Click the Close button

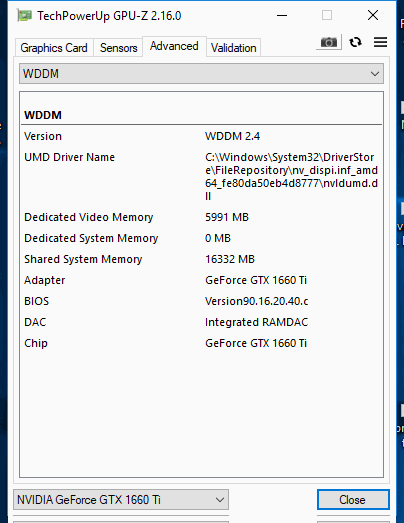(x=353, y=500)
